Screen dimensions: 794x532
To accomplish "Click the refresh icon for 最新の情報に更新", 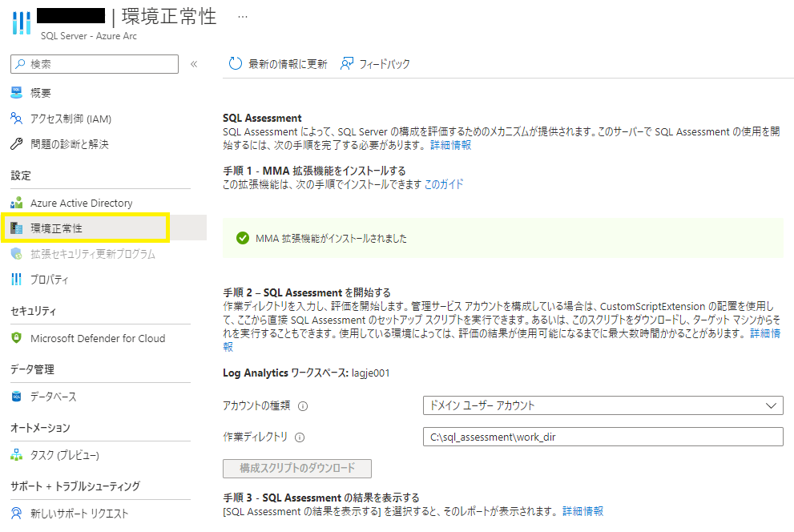I will pyautogui.click(x=236, y=64).
